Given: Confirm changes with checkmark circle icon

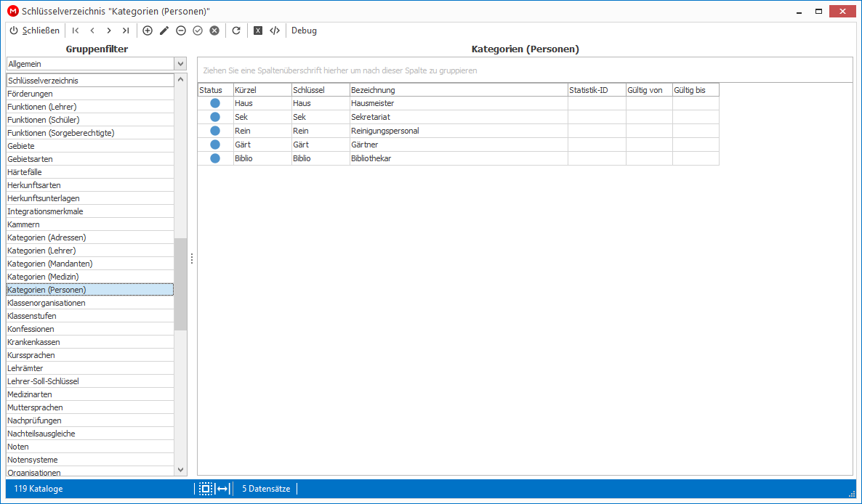Looking at the screenshot, I should coord(198,31).
